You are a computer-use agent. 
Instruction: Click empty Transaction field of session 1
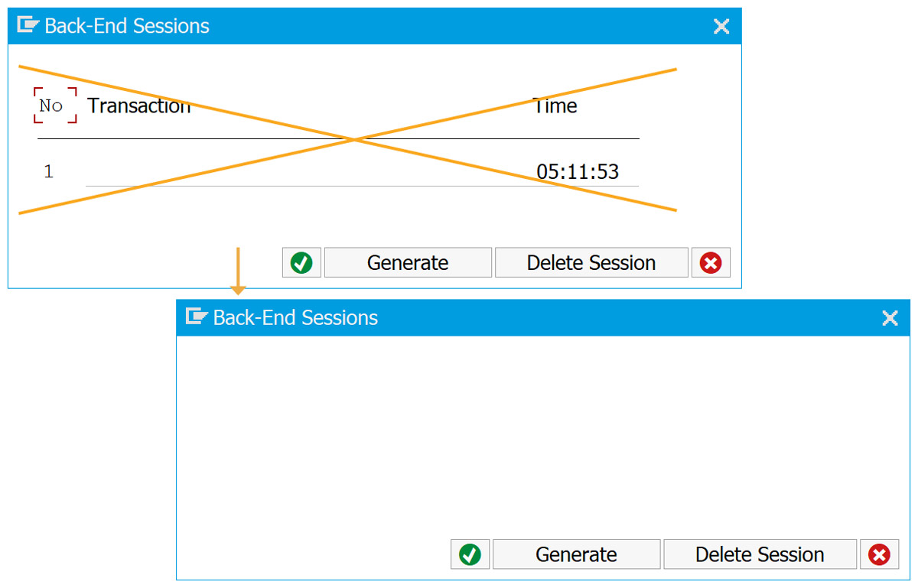point(306,171)
